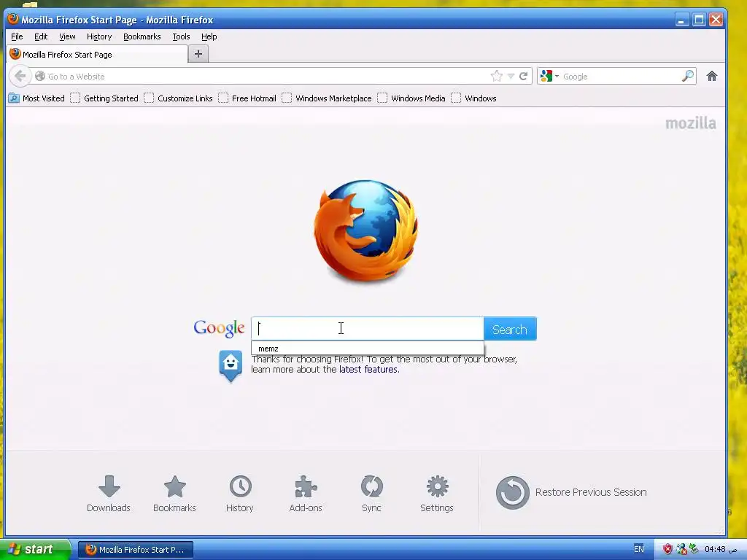The image size is (747, 560).
Task: Open the URL history dropdown arrow
Action: click(511, 76)
